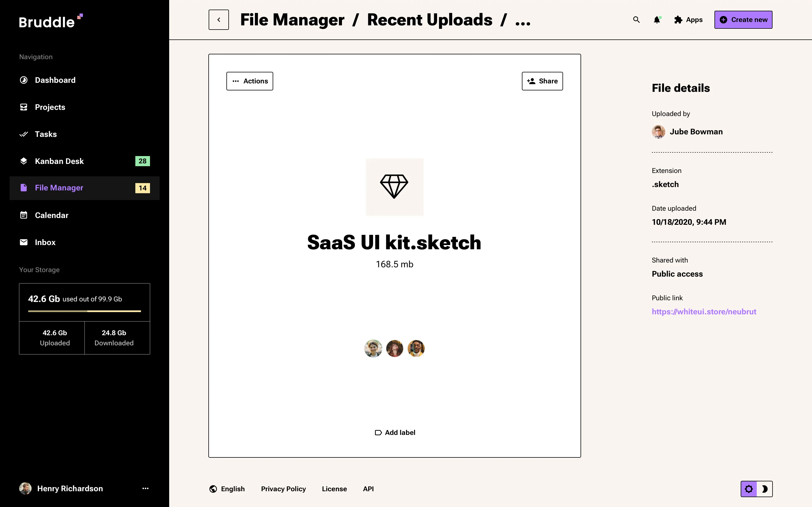Click Jube Bowman's avatar

[x=659, y=132]
